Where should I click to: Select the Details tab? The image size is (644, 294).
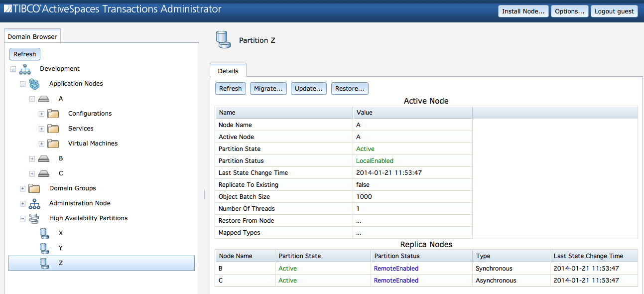coord(228,71)
